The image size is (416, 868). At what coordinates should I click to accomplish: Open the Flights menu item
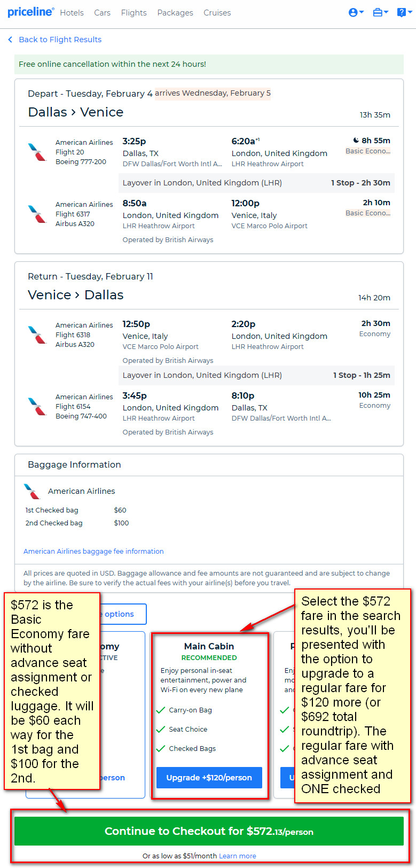134,13
